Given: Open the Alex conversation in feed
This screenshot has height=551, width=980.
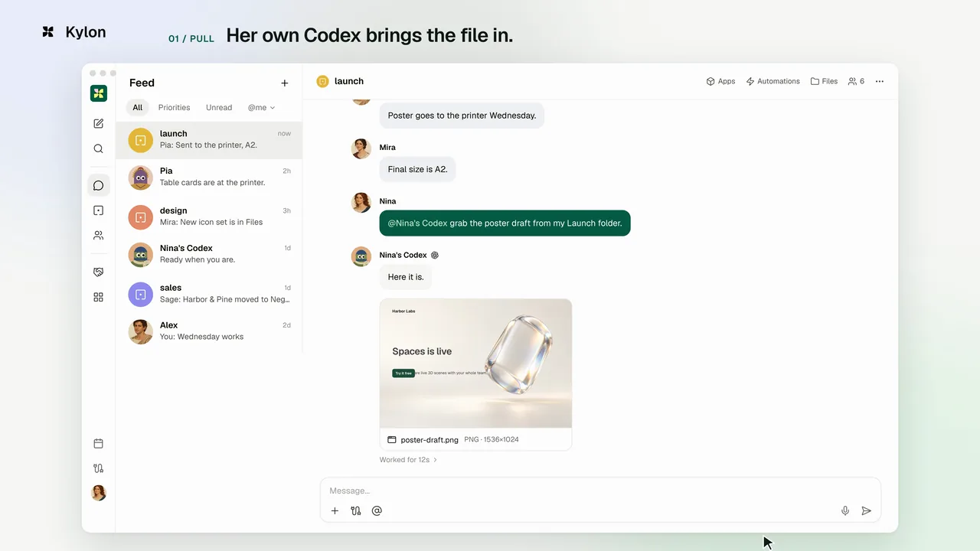Looking at the screenshot, I should (x=209, y=331).
